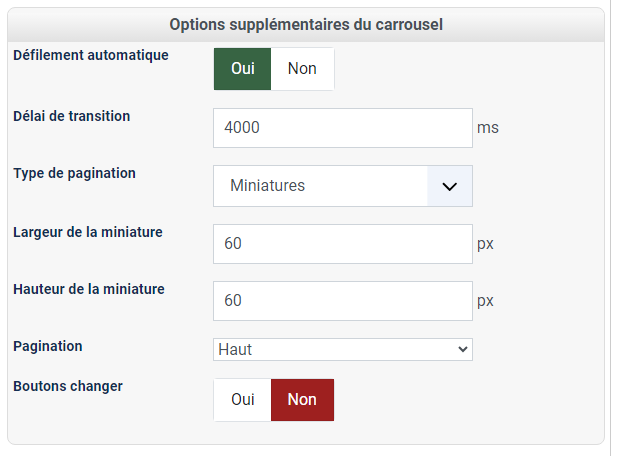This screenshot has height=456, width=618.
Task: Click the Boutons changer label
Action: pos(68,385)
